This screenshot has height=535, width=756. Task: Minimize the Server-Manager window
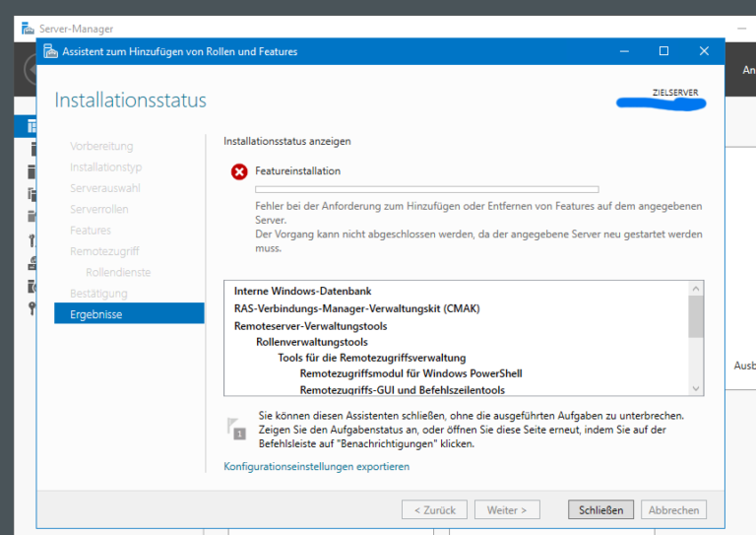pos(742,29)
